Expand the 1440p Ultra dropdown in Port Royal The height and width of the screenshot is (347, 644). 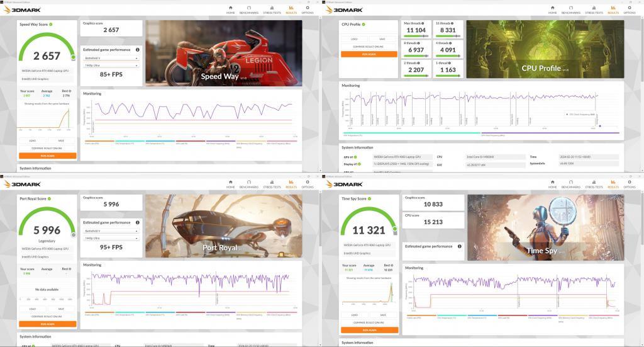click(111, 239)
